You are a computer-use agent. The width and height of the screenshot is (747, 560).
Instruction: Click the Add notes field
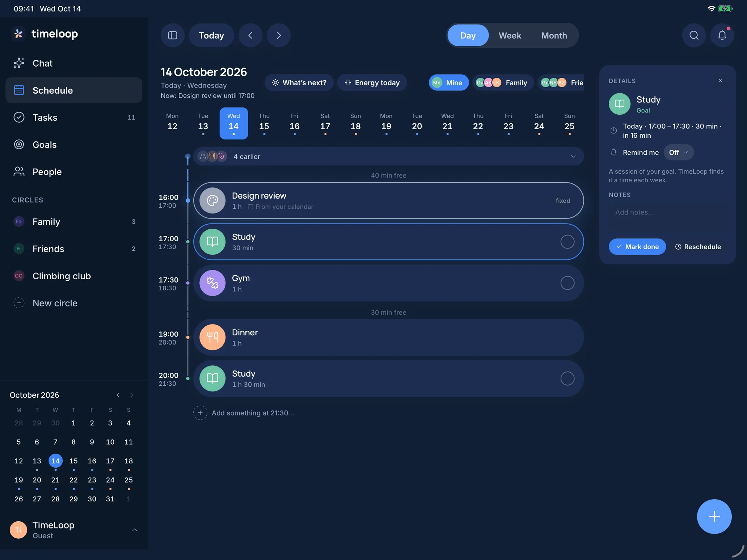pos(667,216)
